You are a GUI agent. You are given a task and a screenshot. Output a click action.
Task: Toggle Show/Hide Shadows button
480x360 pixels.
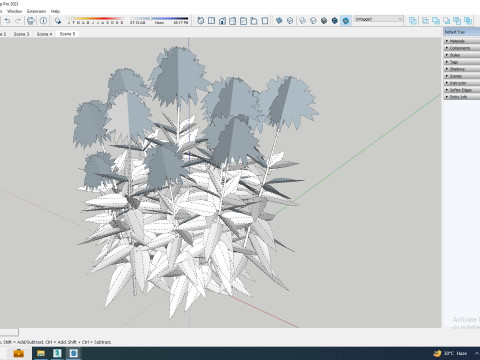coord(58,21)
